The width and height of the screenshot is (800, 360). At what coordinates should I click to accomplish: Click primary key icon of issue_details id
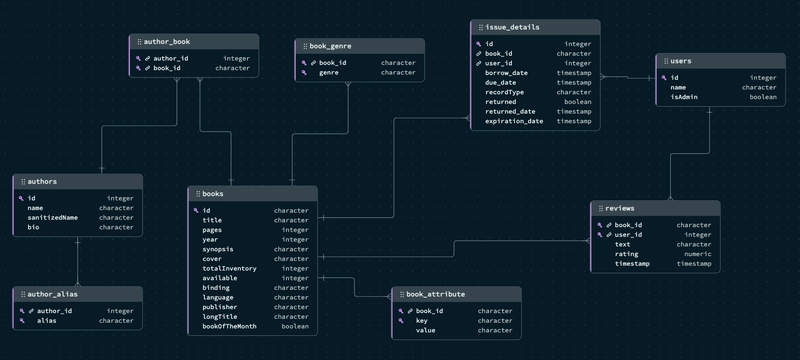coord(479,44)
